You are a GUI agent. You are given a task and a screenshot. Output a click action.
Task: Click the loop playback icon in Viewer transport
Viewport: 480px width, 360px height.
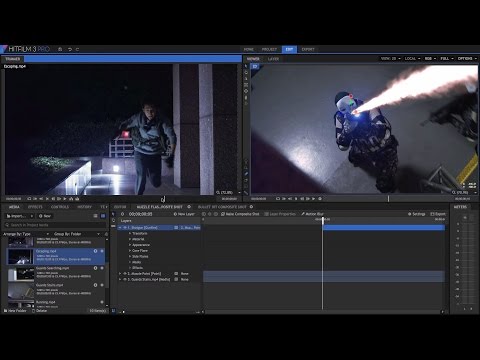click(x=278, y=199)
